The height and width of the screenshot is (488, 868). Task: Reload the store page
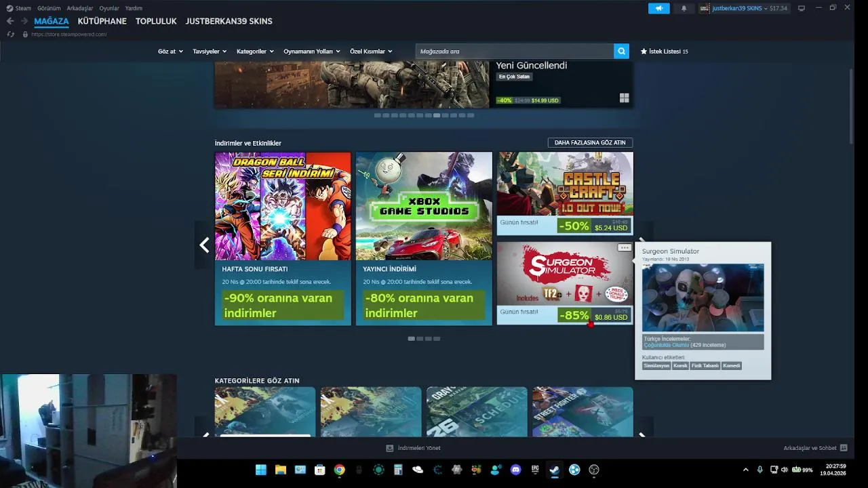click(x=10, y=34)
